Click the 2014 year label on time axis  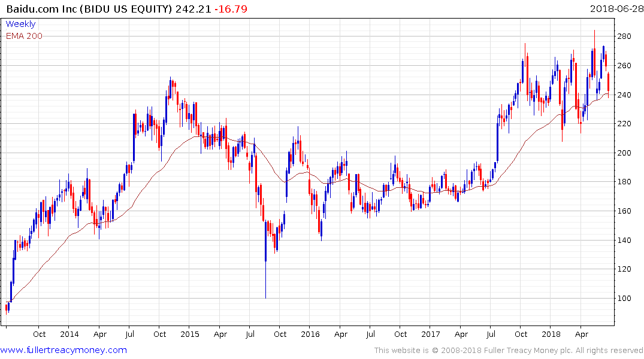pyautogui.click(x=69, y=334)
